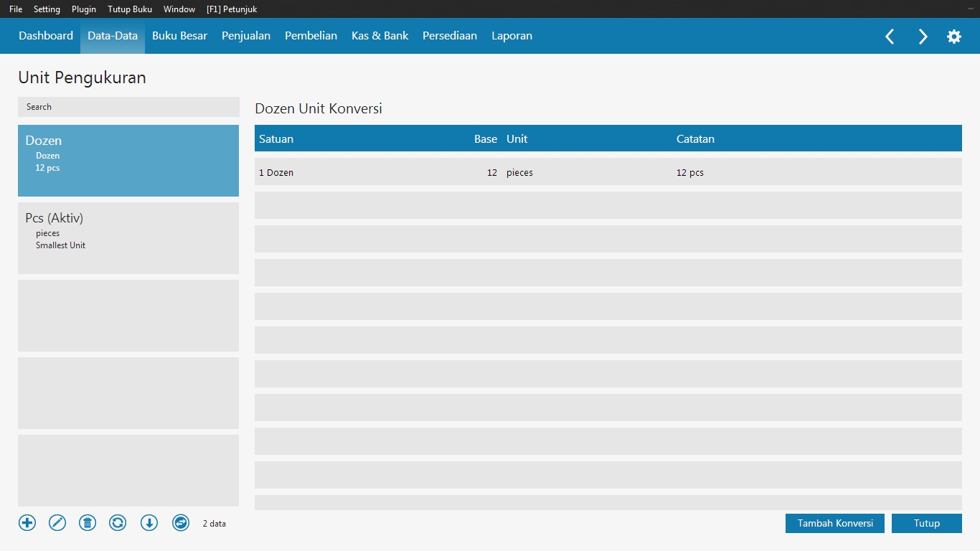Select the Dozen unit card
The width and height of the screenshot is (980, 551).
click(x=128, y=161)
